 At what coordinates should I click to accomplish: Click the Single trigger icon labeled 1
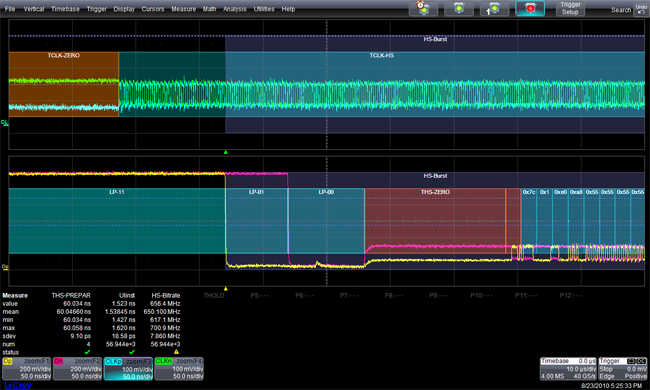coord(494,8)
